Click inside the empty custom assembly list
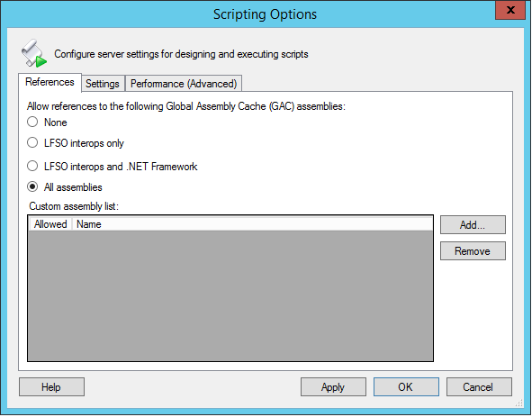Image resolution: width=532 pixels, height=417 pixels. pos(230,295)
